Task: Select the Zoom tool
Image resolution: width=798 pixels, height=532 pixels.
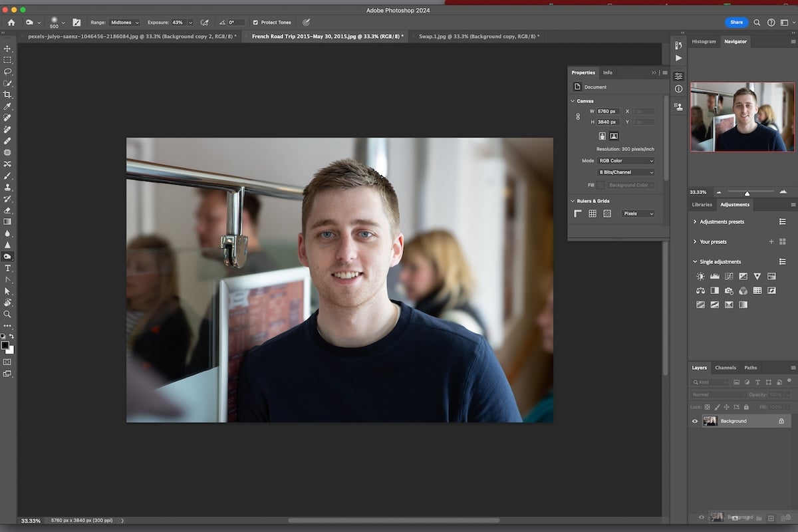Action: pyautogui.click(x=9, y=313)
